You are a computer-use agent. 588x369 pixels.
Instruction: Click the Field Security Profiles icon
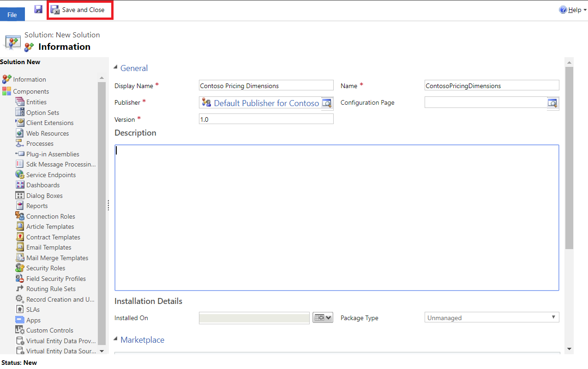coord(20,278)
